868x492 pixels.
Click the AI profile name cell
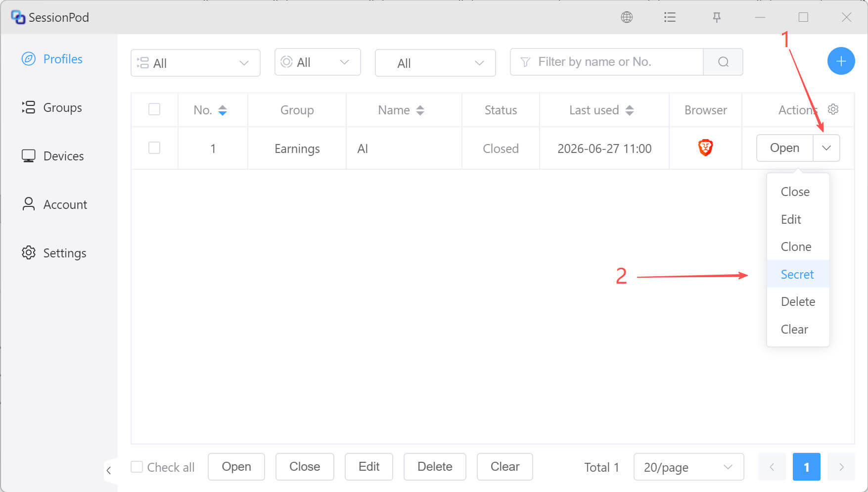click(x=404, y=148)
